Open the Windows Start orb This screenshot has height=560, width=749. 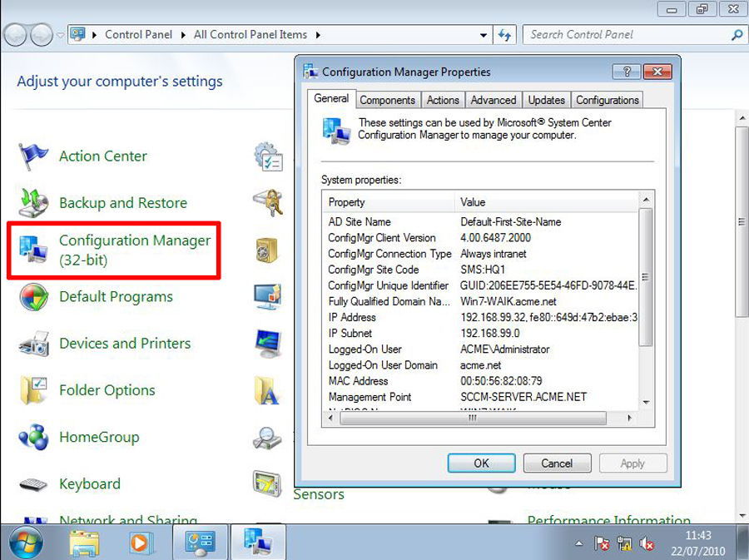(27, 543)
